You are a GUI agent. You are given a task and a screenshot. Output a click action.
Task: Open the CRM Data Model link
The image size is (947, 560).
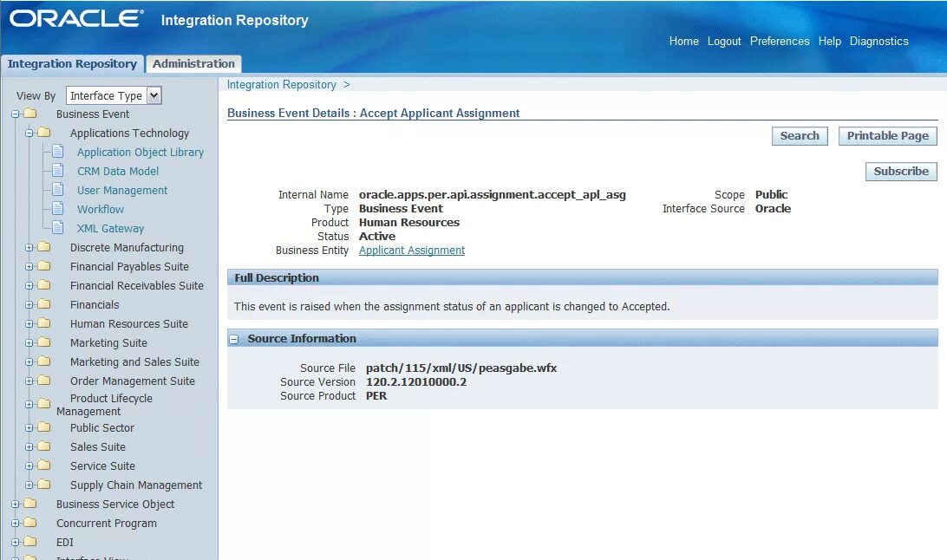pos(118,171)
